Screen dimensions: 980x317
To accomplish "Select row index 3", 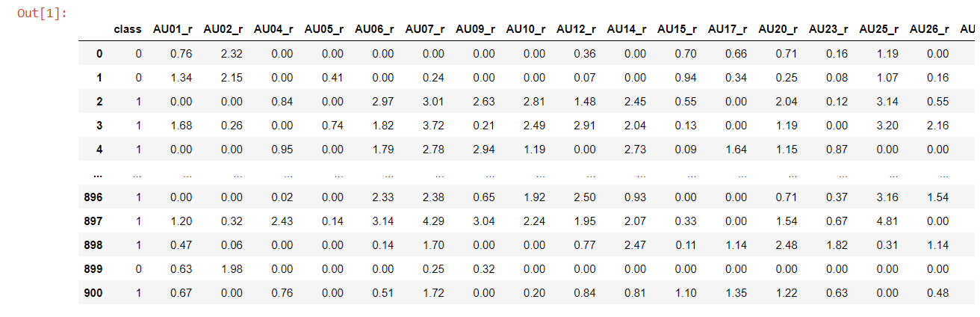I will pyautogui.click(x=99, y=126).
